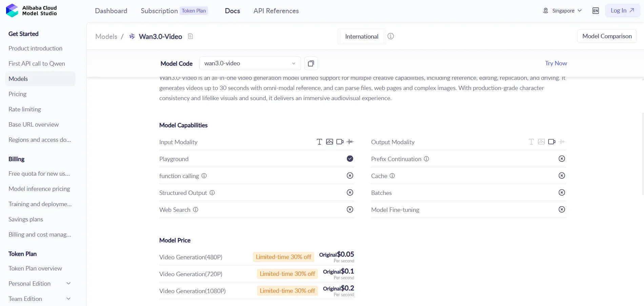Click the Model Fine-tuning unsupported X icon
The height and width of the screenshot is (306, 644).
pyautogui.click(x=562, y=210)
